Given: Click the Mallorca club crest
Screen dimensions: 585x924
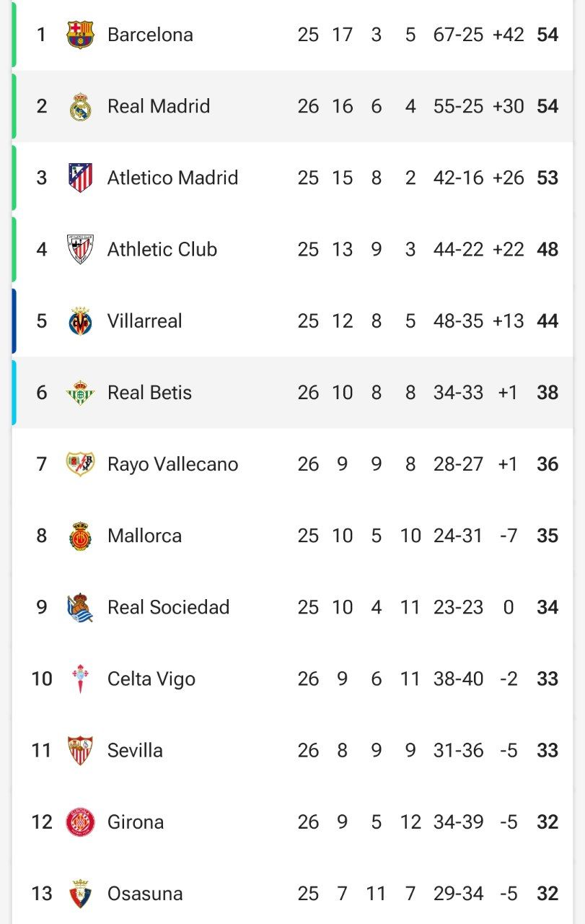Looking at the screenshot, I should pyautogui.click(x=80, y=536).
